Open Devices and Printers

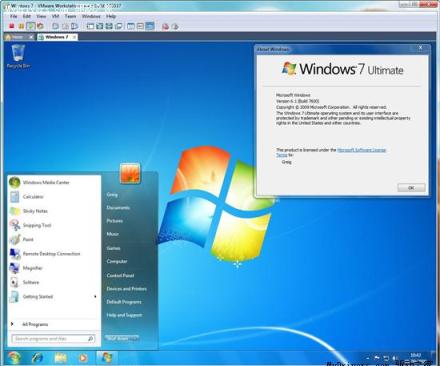[127, 289]
